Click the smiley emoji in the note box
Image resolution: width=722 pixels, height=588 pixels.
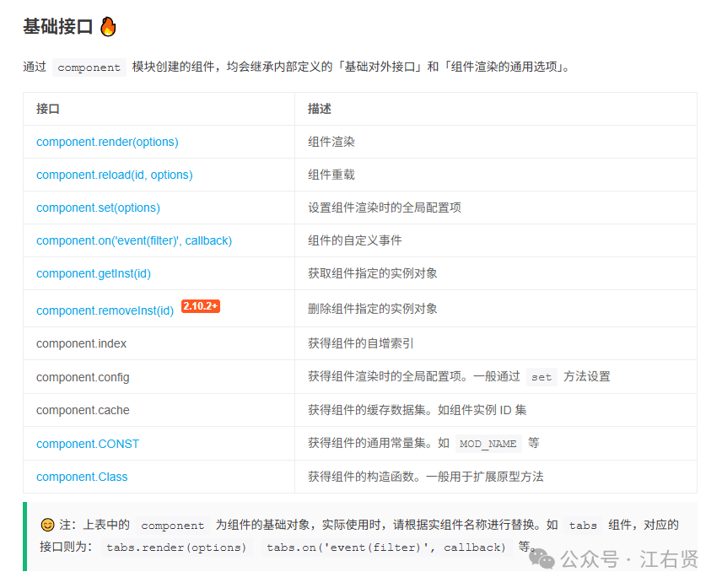click(x=47, y=525)
